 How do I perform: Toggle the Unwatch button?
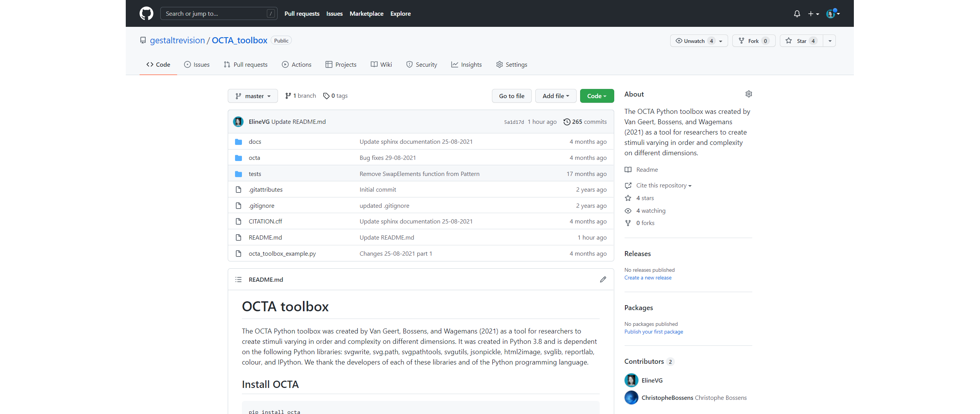tap(694, 41)
